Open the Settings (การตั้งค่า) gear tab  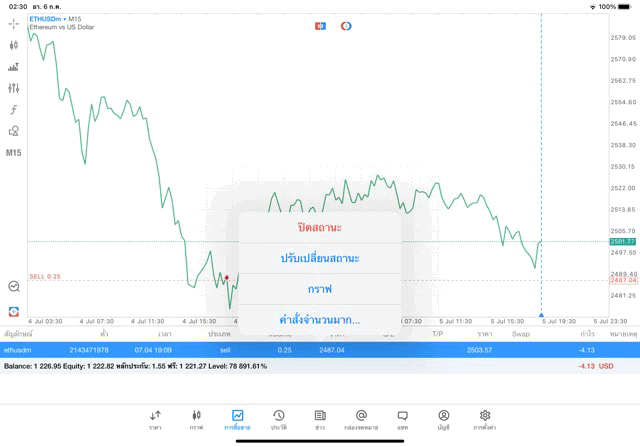tap(485, 419)
